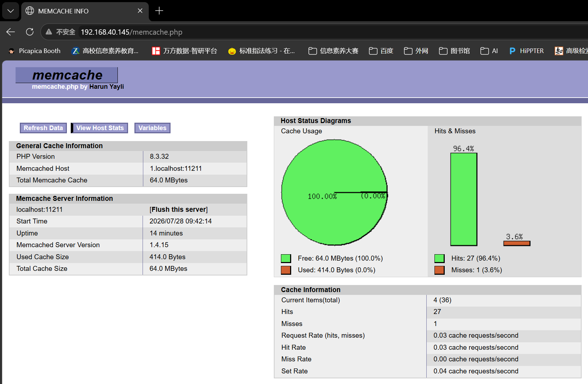Click the Cache Usage pie chart
The height and width of the screenshot is (384, 588).
point(334,192)
